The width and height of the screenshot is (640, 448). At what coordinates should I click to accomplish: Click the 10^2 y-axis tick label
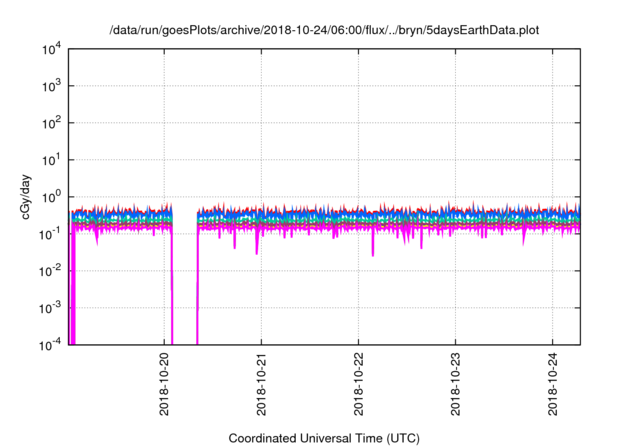pyautogui.click(x=52, y=123)
